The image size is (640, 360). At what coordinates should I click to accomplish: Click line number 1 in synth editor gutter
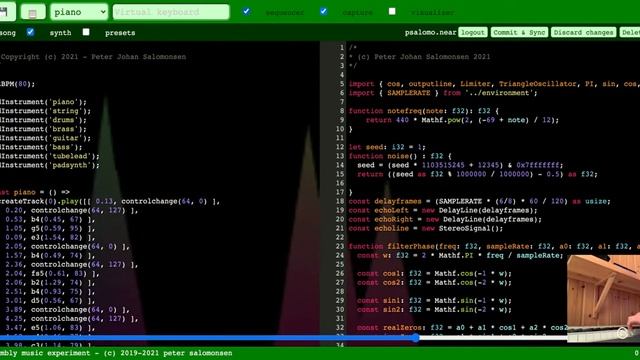click(x=342, y=48)
